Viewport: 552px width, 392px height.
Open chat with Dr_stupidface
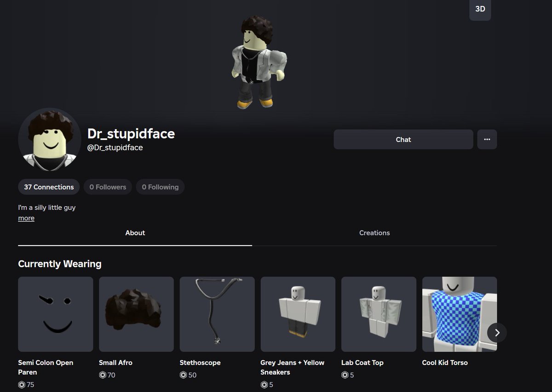coord(403,139)
